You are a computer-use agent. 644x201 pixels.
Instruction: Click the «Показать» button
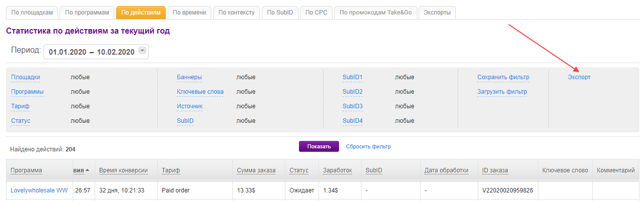click(x=319, y=146)
